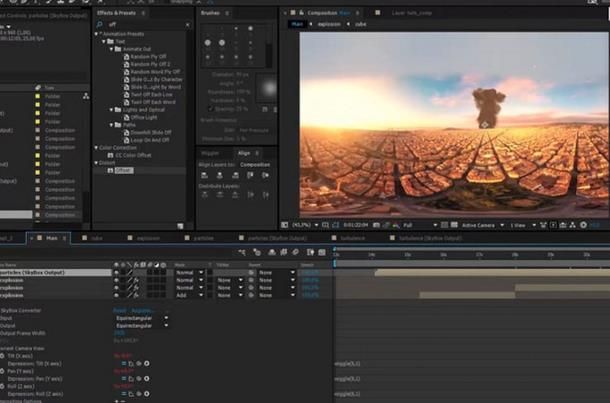Clear the Effects & Presets search field
Viewport: 610px width, 403px height.
[x=188, y=25]
